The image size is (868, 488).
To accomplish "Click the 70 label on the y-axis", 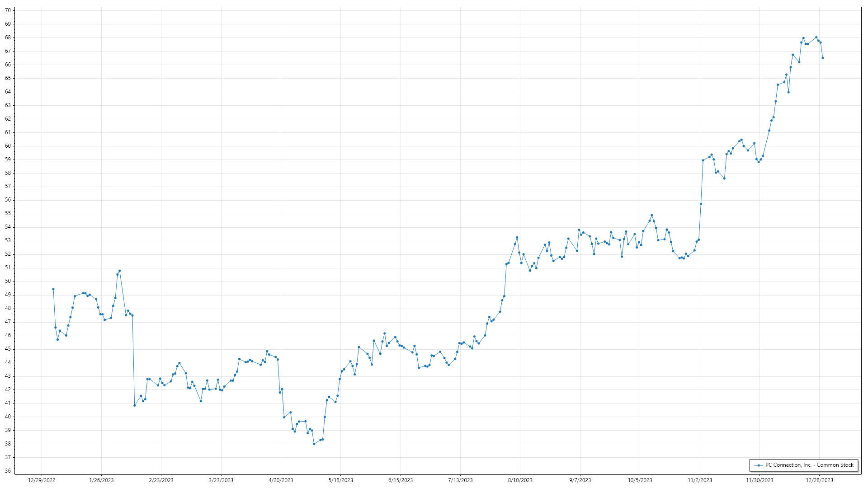I will pyautogui.click(x=8, y=10).
